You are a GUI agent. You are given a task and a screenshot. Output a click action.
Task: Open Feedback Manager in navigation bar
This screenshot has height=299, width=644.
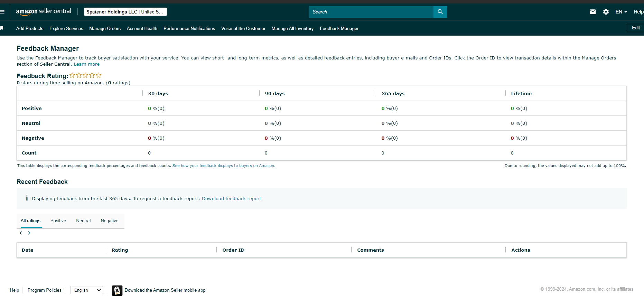339,28
